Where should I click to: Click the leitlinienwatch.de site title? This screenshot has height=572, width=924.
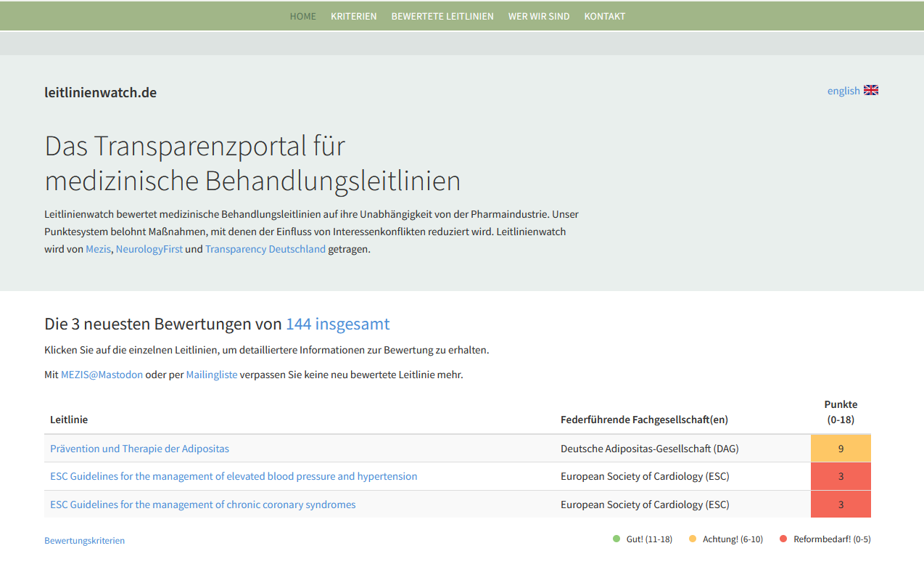point(100,92)
